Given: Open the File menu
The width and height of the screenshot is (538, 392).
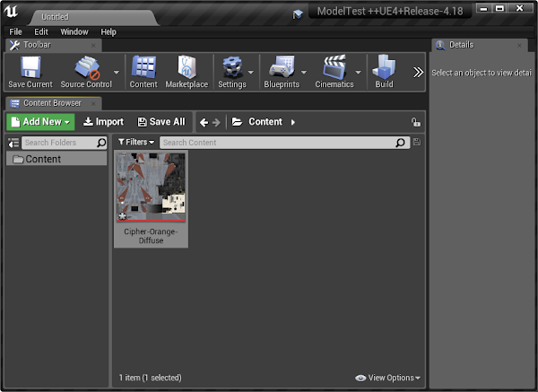Looking at the screenshot, I should point(16,32).
